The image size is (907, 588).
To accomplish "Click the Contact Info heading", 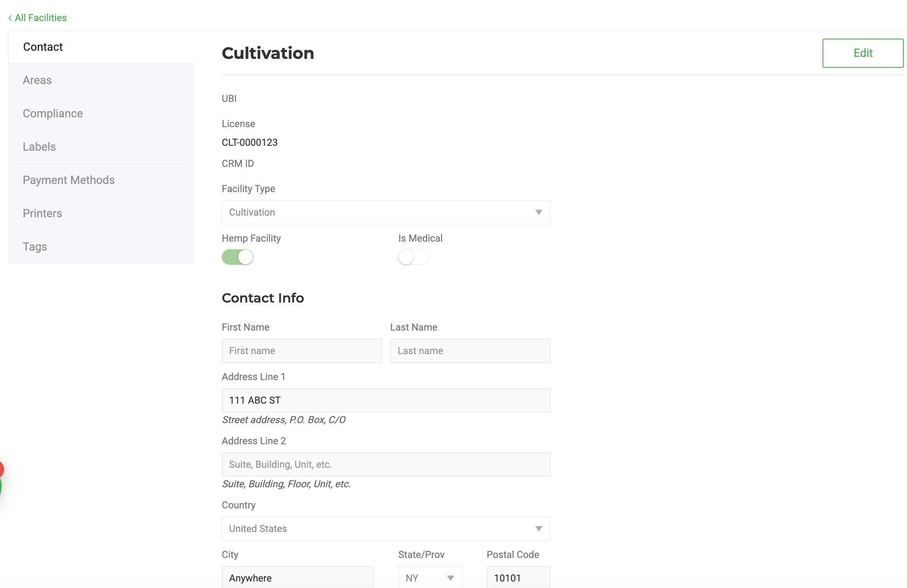I will tap(263, 298).
